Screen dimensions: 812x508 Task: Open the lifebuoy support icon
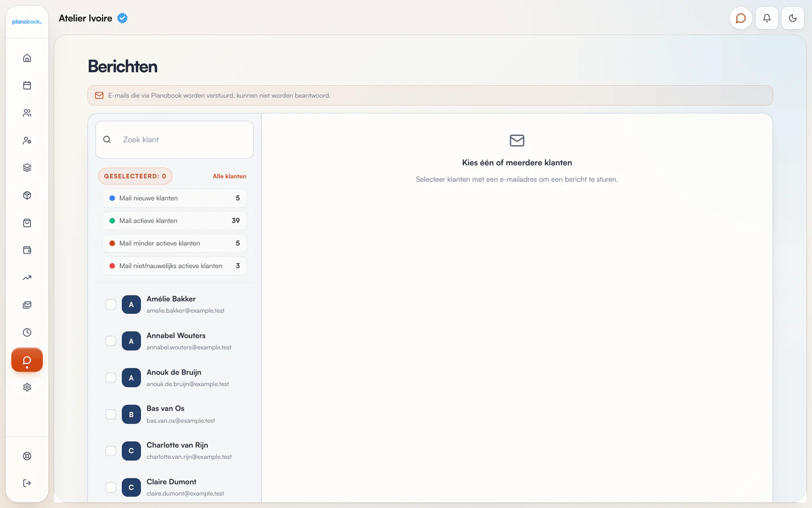tap(27, 456)
